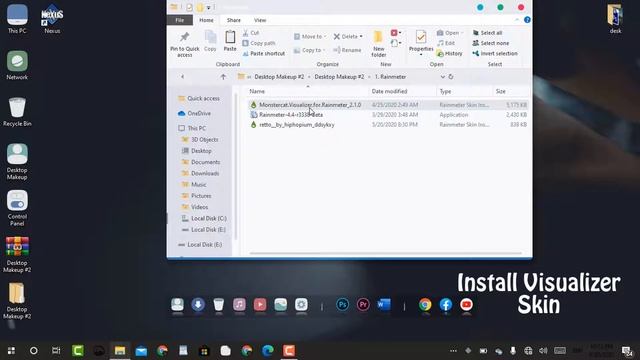Click the volume speaker tray icon
This screenshot has width=640, height=360.
tap(543, 351)
